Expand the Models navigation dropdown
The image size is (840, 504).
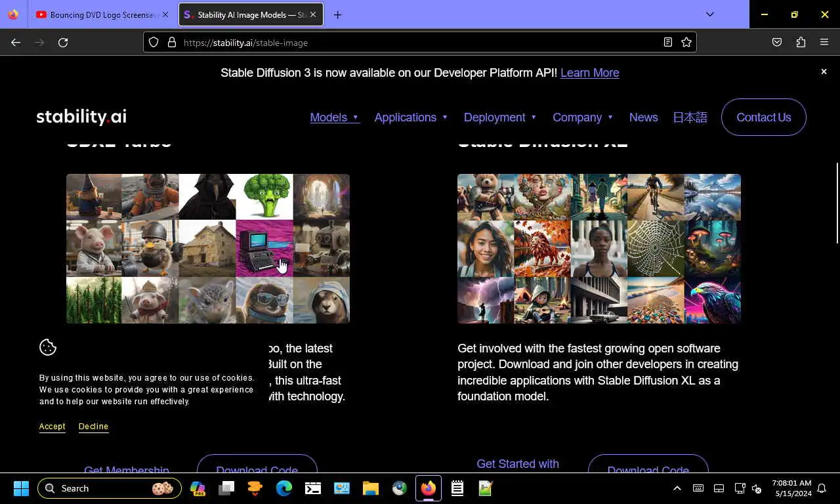(335, 117)
